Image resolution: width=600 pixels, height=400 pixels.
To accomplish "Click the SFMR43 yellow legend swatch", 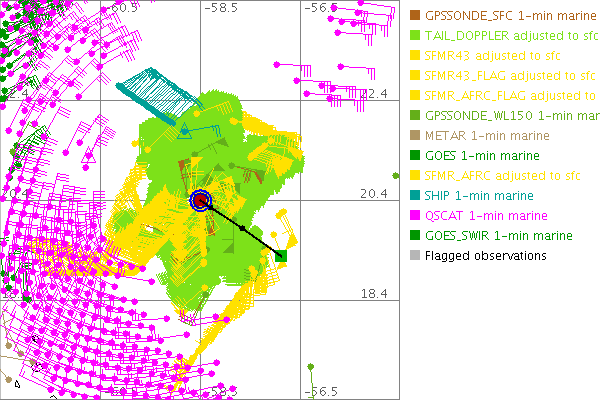I will [416, 56].
